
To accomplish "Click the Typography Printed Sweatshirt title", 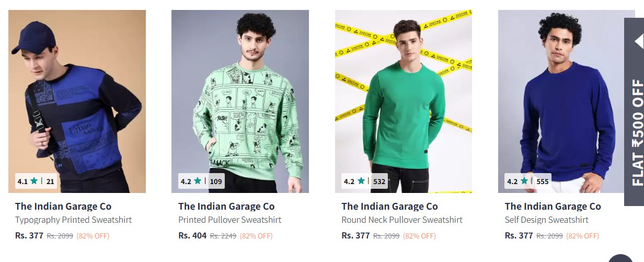I will (73, 220).
